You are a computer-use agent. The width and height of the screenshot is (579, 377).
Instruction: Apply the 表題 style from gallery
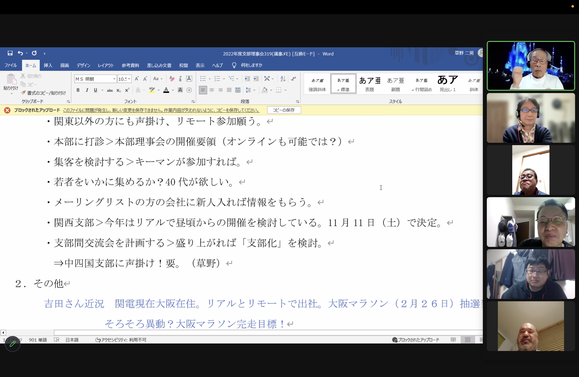click(370, 83)
